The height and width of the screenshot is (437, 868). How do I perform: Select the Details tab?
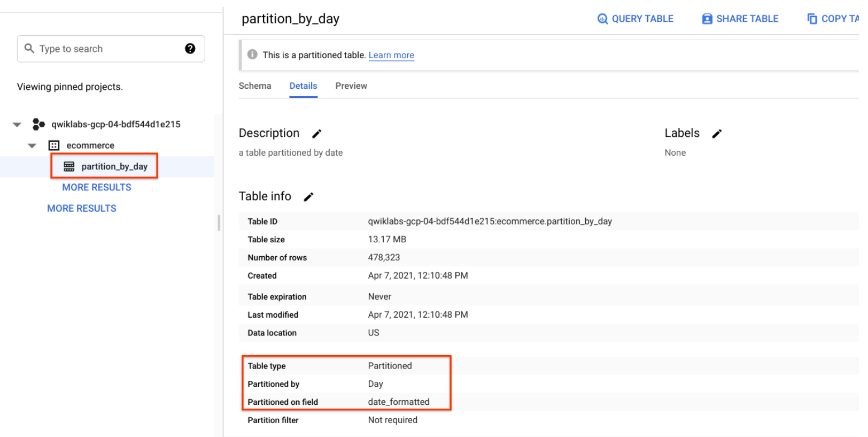tap(303, 86)
